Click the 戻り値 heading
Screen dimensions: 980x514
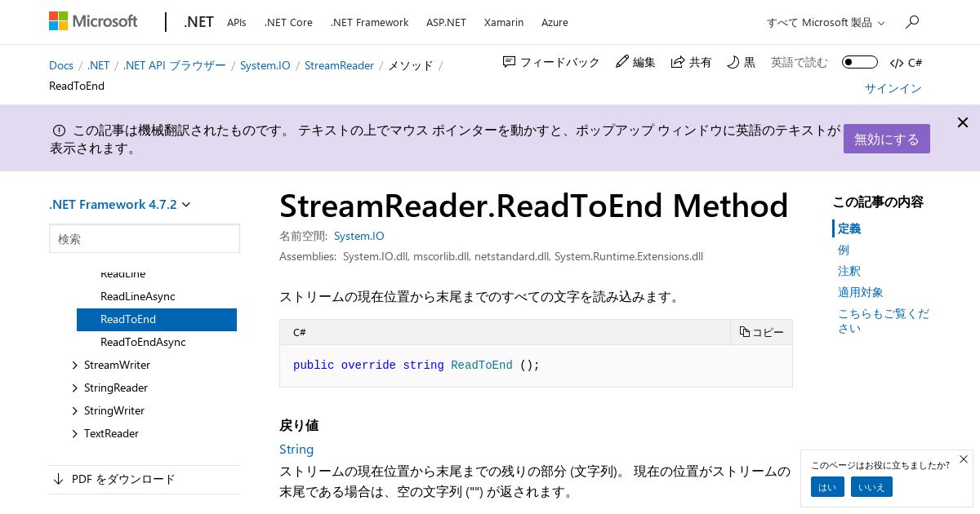click(x=299, y=425)
